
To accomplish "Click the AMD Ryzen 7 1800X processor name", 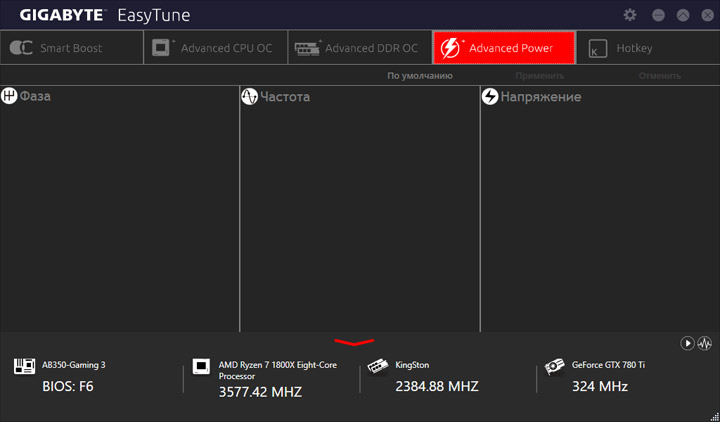I will [277, 371].
